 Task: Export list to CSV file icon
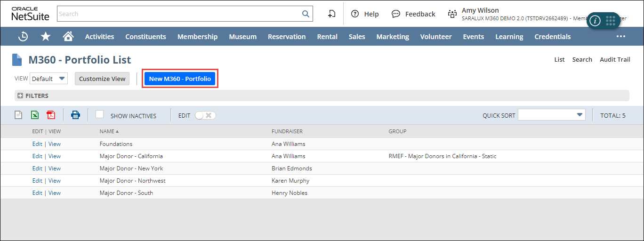18,115
